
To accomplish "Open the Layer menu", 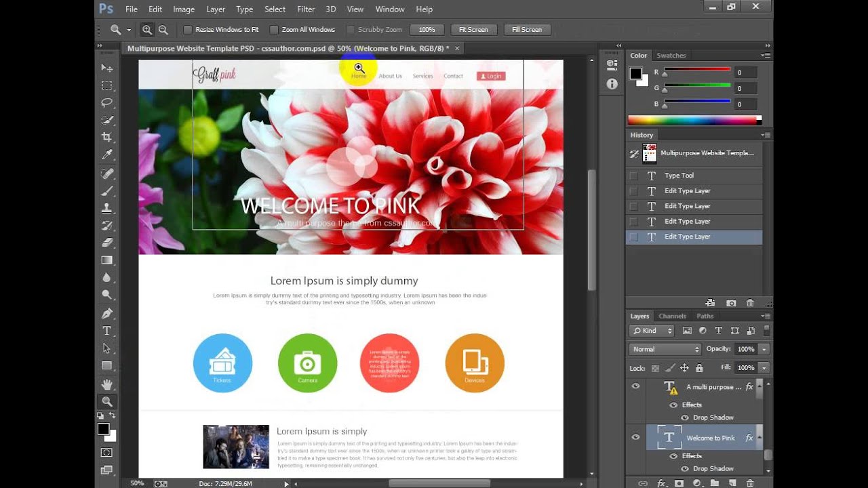I will (x=216, y=9).
